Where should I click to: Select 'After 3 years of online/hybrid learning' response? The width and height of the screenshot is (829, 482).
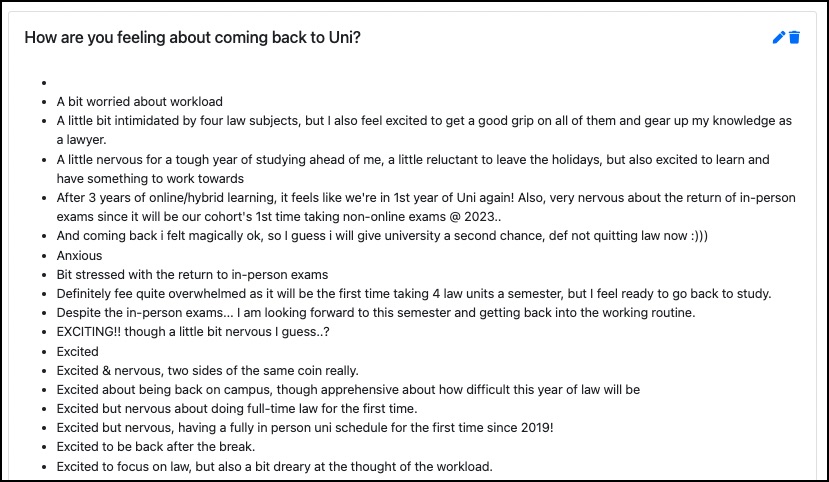point(426,207)
